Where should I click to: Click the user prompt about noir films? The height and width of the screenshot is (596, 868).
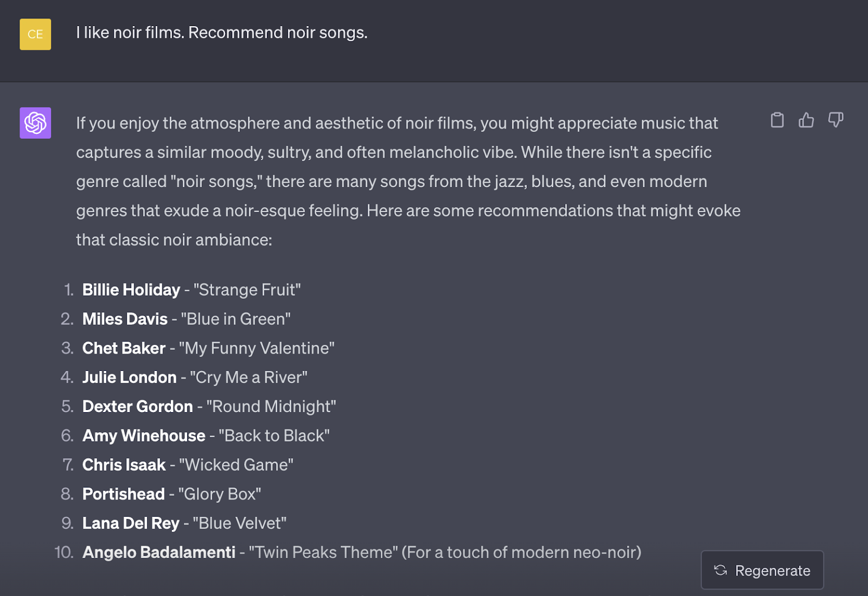pos(221,33)
